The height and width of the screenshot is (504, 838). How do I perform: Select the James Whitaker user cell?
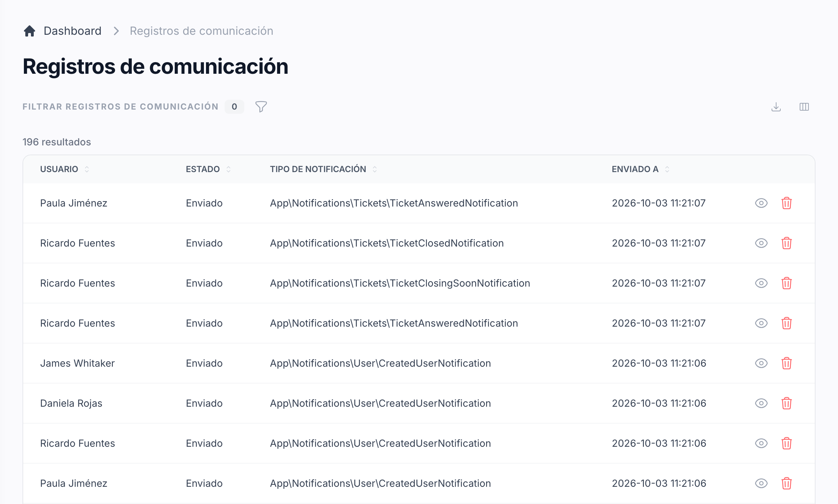[77, 363]
